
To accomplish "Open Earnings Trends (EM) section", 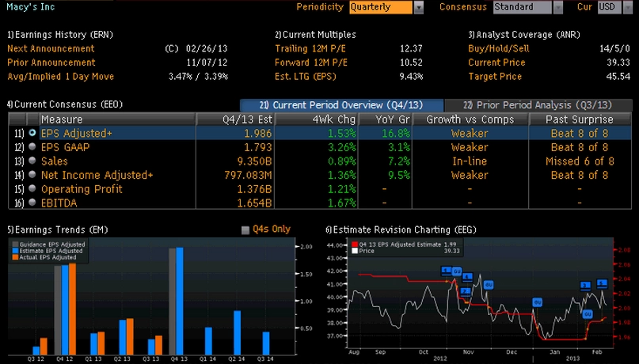I will 58,229.
